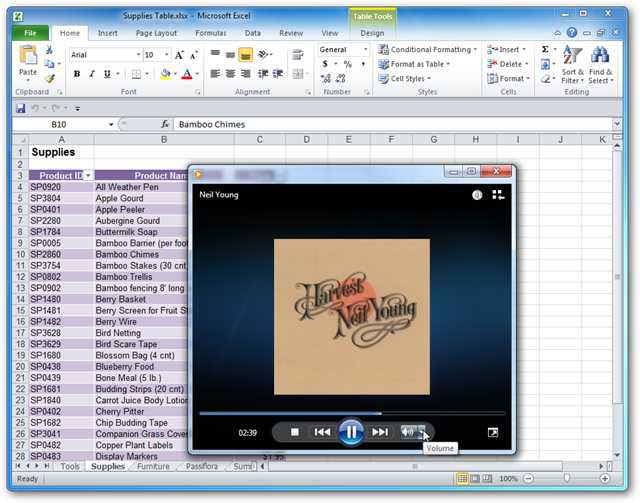Click Increase Indent icon

pyautogui.click(x=278, y=73)
